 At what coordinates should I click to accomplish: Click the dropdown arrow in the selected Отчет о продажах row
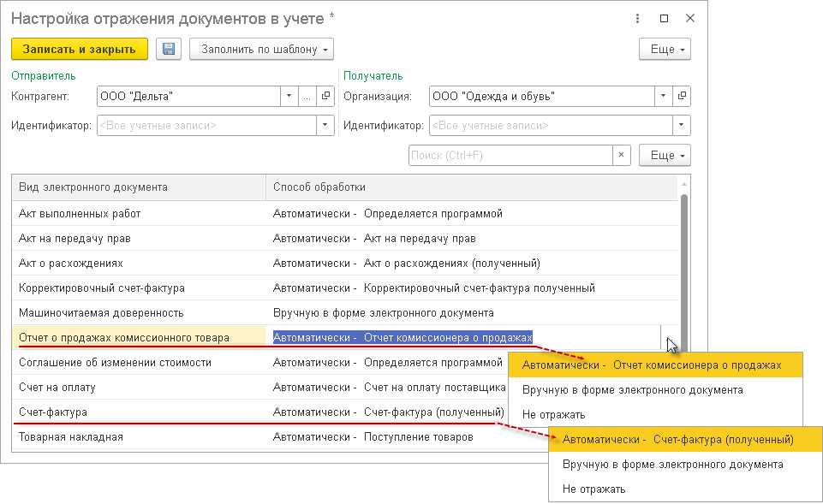click(x=670, y=338)
